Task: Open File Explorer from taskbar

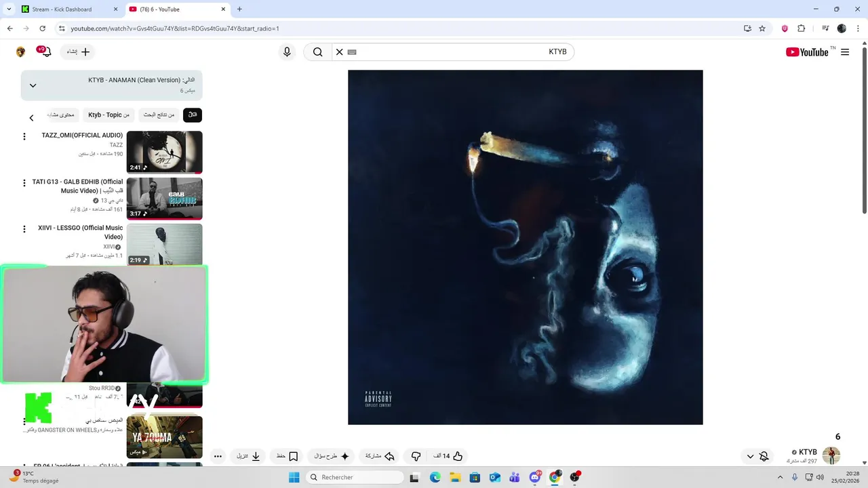Action: click(454, 477)
